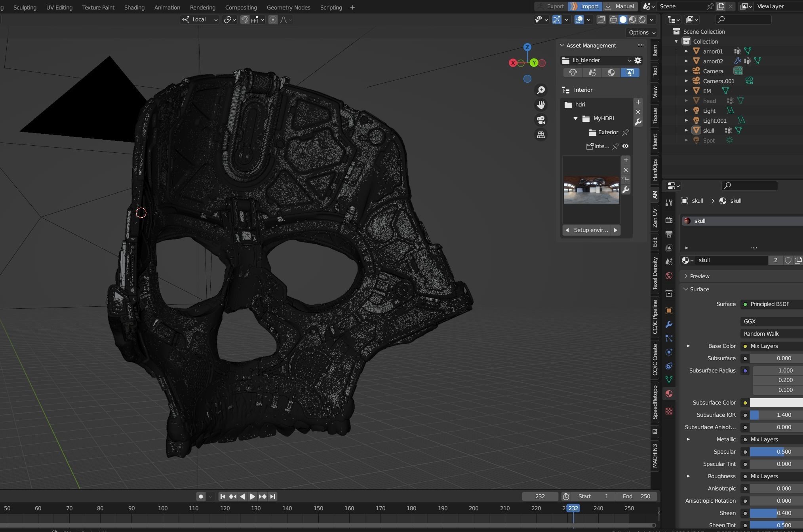Open the Local transform orientation dropdown

(x=200, y=20)
